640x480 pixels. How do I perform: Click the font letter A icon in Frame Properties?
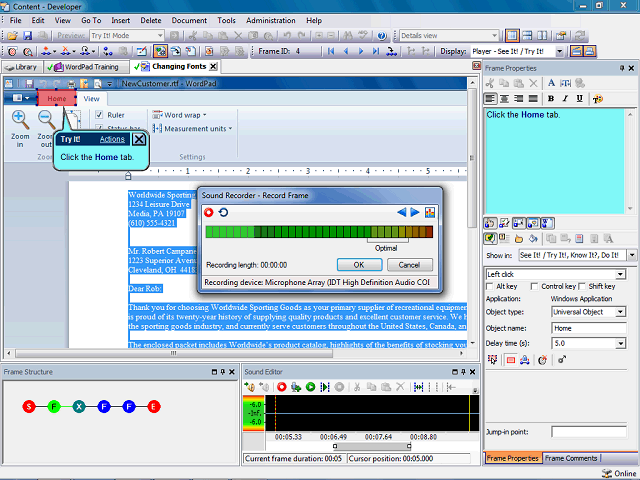(551, 83)
